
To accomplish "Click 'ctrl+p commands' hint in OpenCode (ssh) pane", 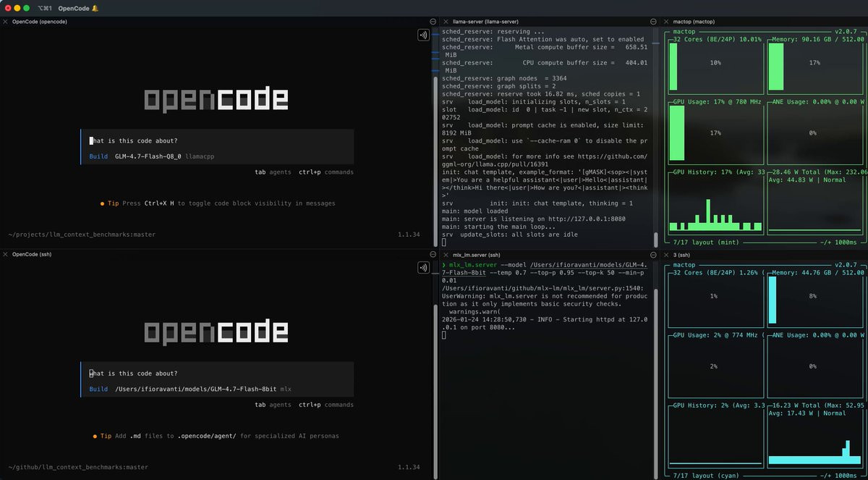I will (x=326, y=405).
